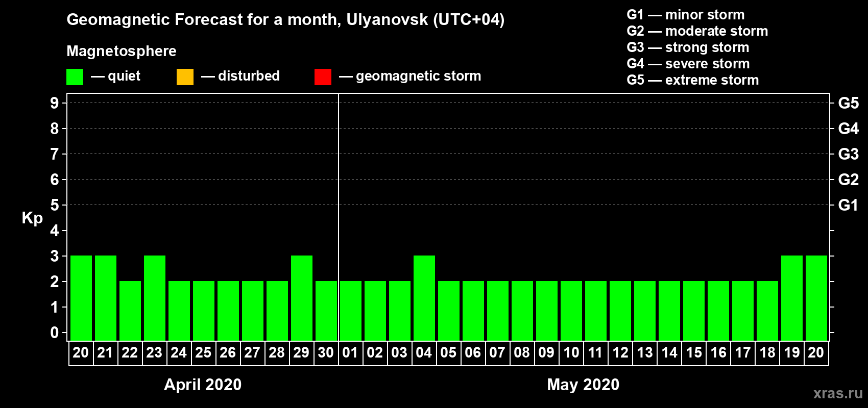Click date label 18 in May

coord(767,352)
